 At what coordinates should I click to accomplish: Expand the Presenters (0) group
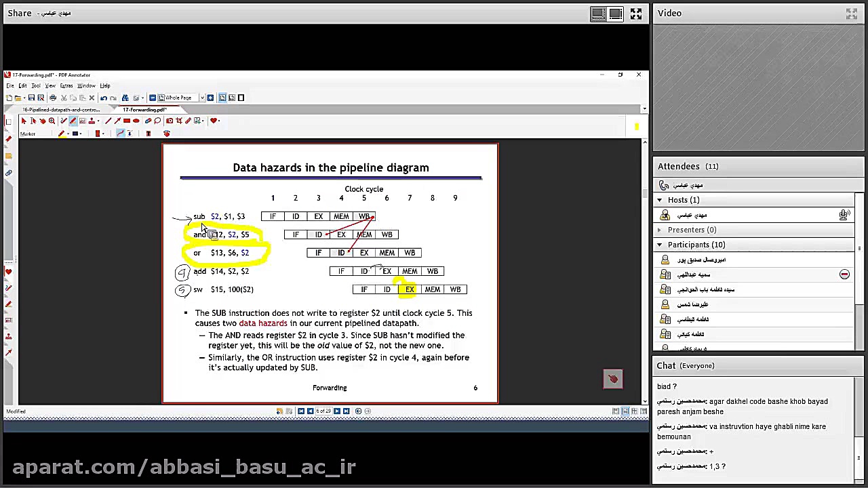tap(659, 230)
